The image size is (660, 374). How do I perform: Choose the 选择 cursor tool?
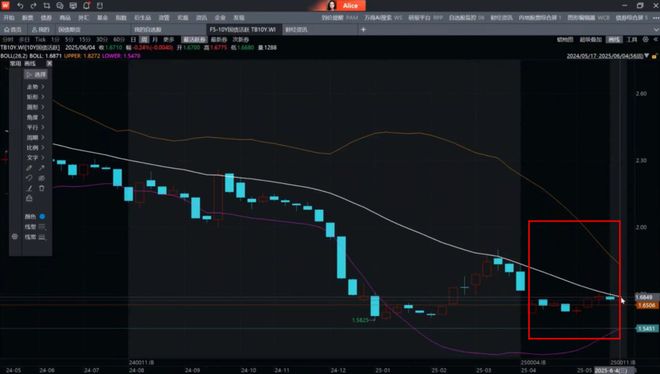click(36, 74)
